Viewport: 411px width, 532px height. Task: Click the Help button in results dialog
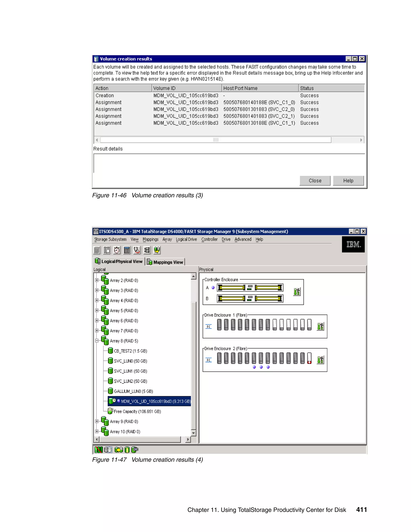pos(348,180)
